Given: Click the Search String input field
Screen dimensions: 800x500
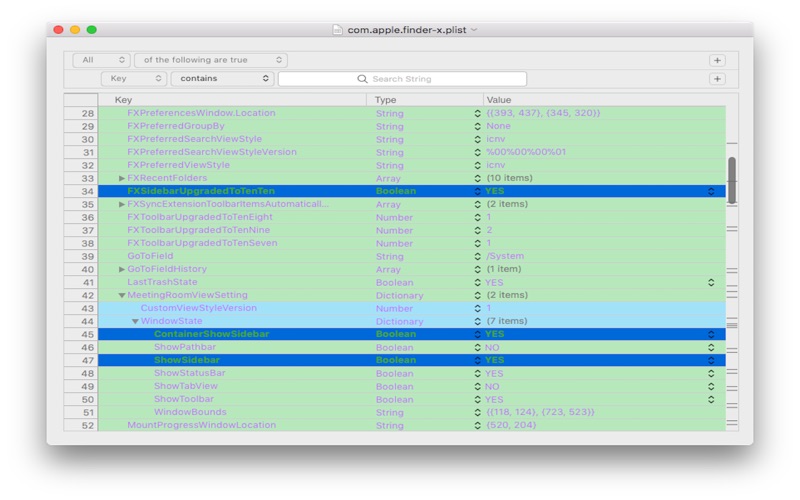Looking at the screenshot, I should click(402, 79).
